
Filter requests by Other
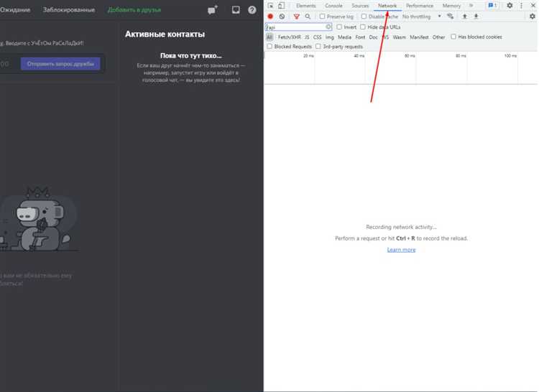pos(438,37)
